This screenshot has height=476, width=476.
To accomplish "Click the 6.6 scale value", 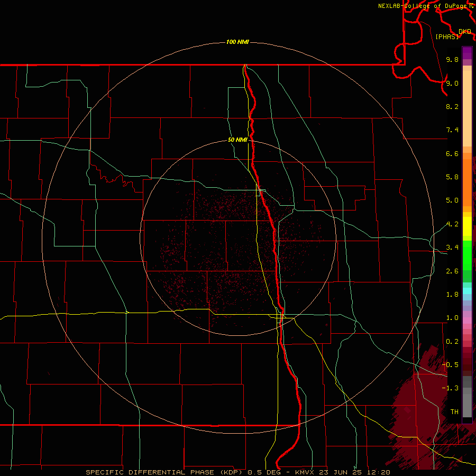I will click(x=452, y=153).
